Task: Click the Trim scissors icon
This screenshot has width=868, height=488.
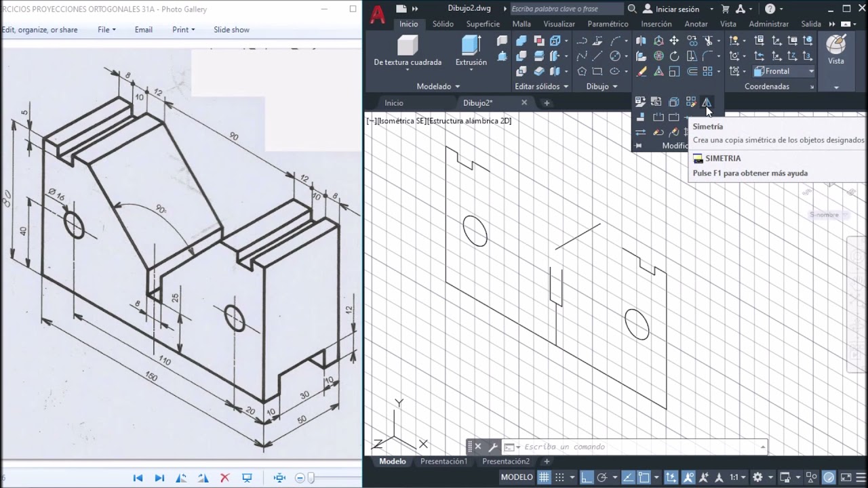Action: point(708,41)
